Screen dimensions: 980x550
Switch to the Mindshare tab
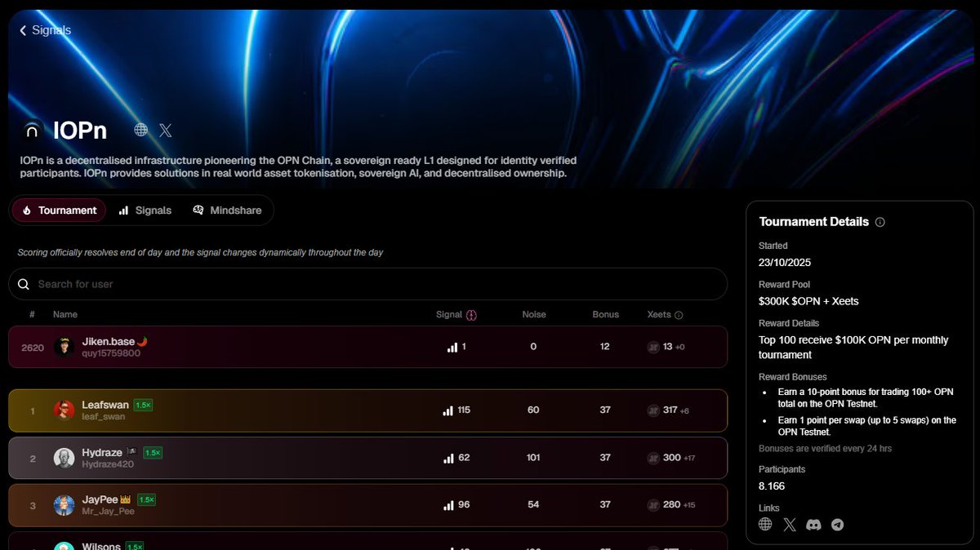point(227,211)
